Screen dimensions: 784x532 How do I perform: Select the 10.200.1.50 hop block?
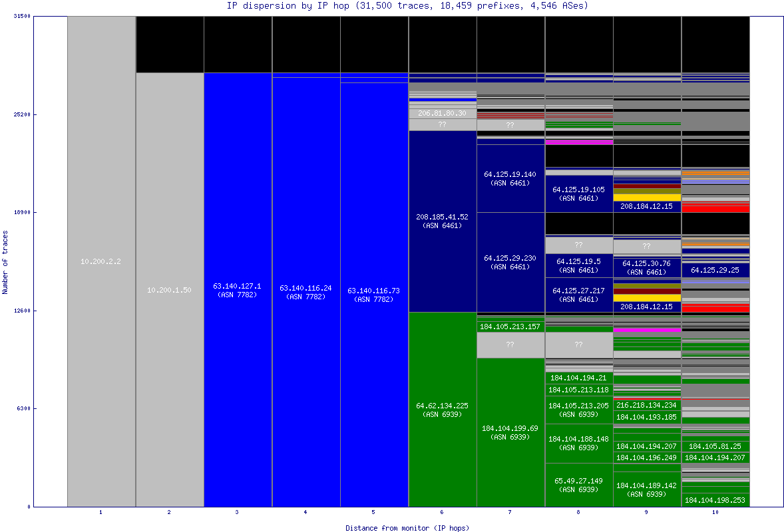[x=169, y=290]
